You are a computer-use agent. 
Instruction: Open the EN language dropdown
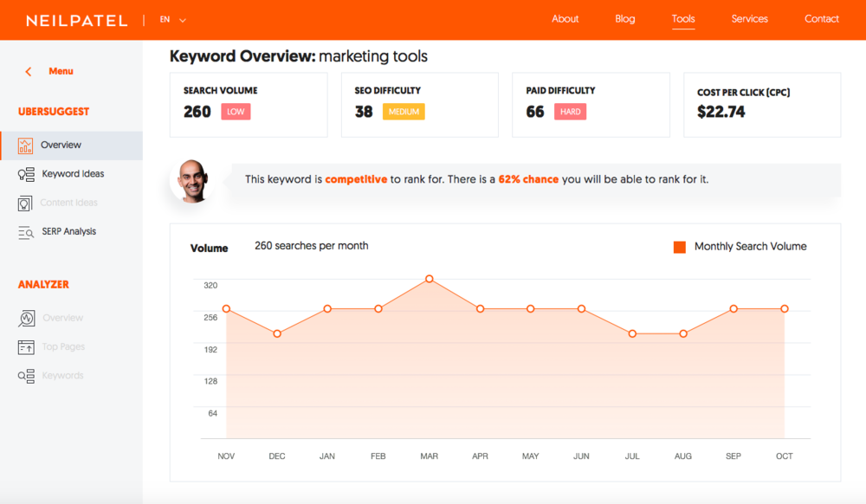[173, 20]
